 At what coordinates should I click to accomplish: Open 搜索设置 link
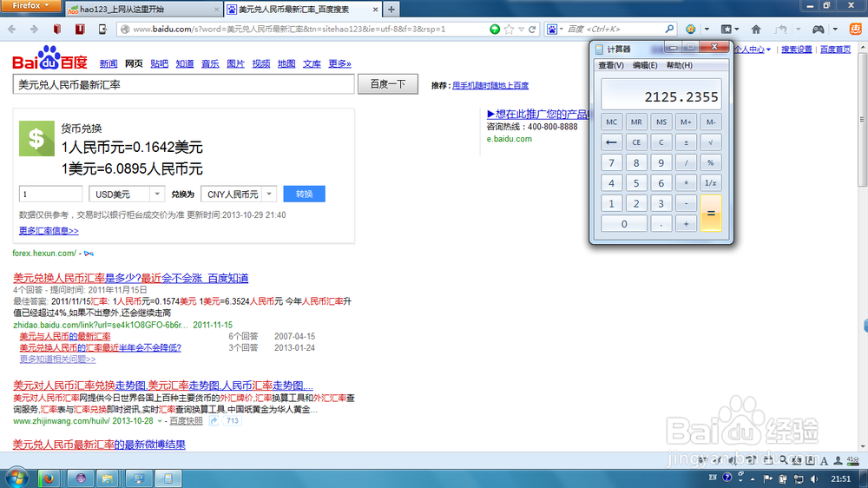796,49
